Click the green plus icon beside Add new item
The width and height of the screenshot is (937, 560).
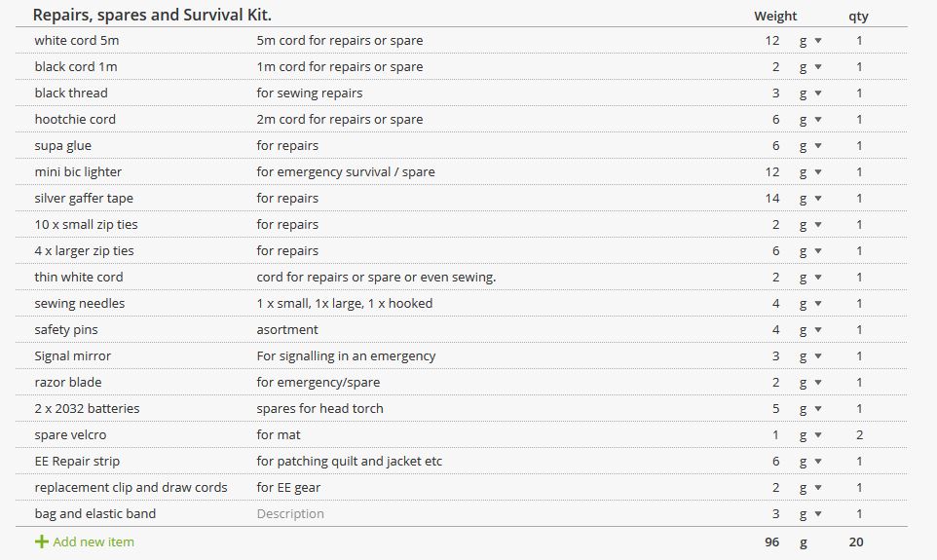(x=41, y=542)
